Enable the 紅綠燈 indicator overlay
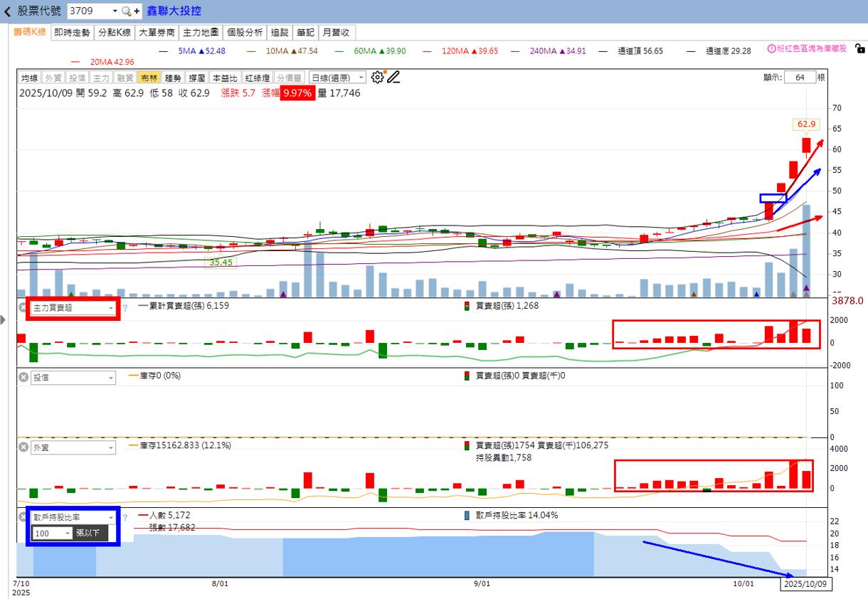Image resolution: width=868 pixels, height=599 pixels. coord(256,78)
